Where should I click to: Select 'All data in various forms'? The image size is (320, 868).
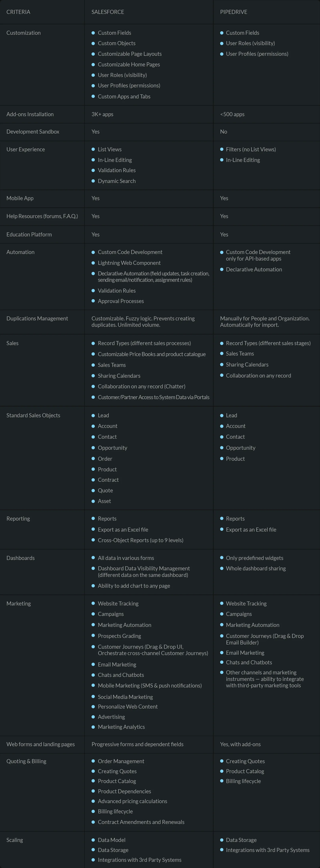pyautogui.click(x=126, y=558)
